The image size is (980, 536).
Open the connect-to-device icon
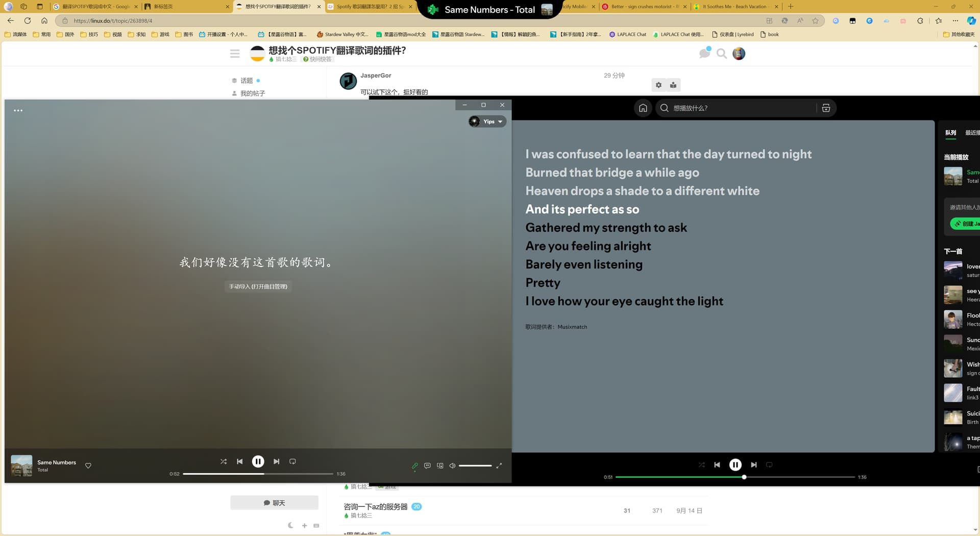(x=440, y=466)
